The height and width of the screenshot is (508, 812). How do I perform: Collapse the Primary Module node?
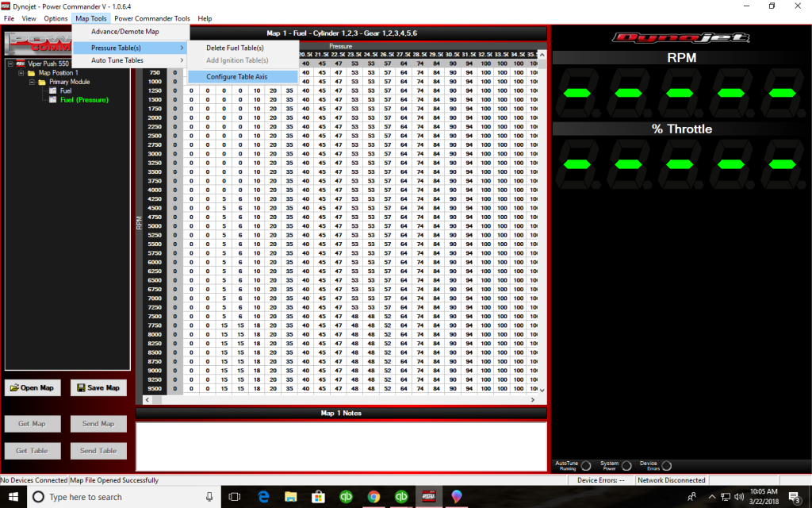pyautogui.click(x=32, y=82)
